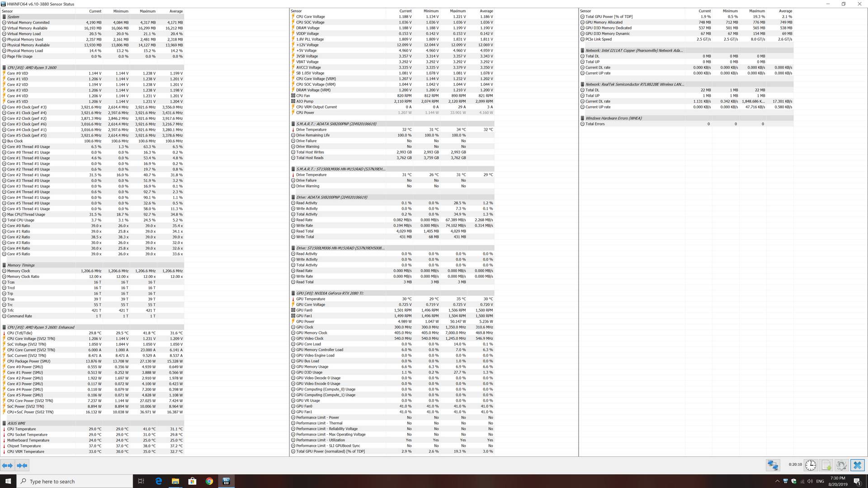This screenshot has height=488, width=868.
Task: Select GPU Temperature row
Action: (x=392, y=299)
